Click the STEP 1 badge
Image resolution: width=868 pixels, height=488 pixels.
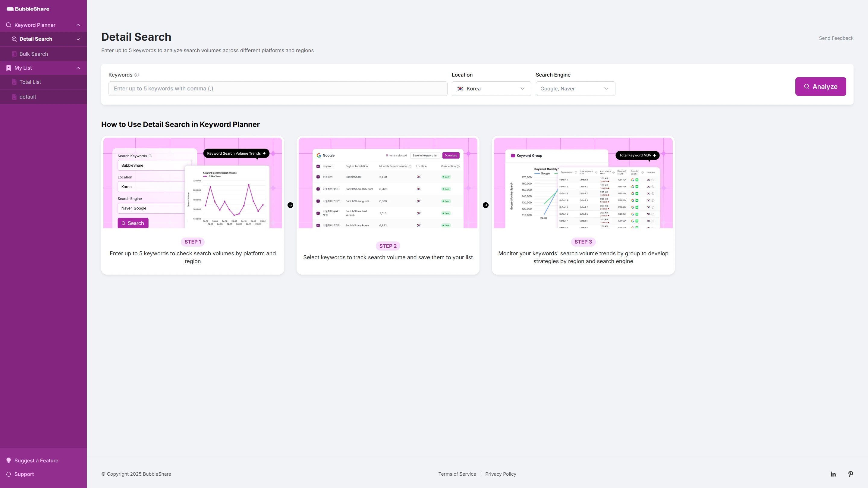[193, 242]
